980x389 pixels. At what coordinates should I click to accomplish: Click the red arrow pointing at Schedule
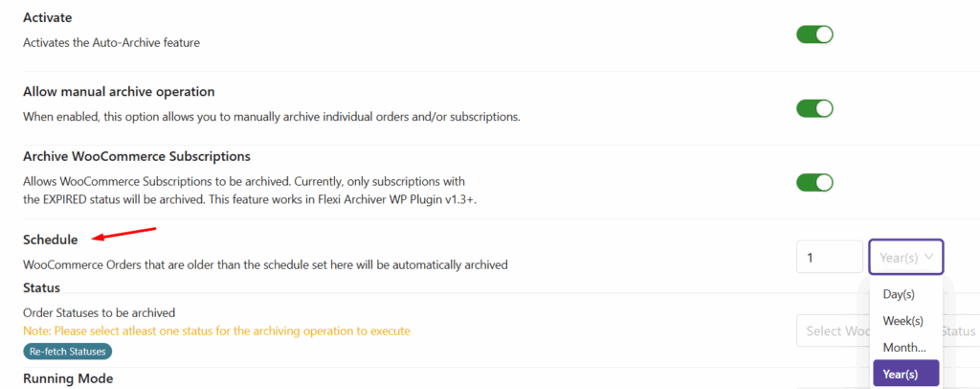(124, 234)
